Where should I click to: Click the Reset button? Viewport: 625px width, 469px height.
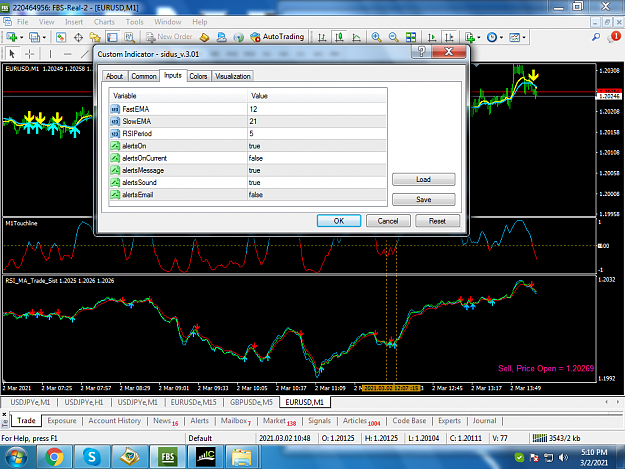437,221
